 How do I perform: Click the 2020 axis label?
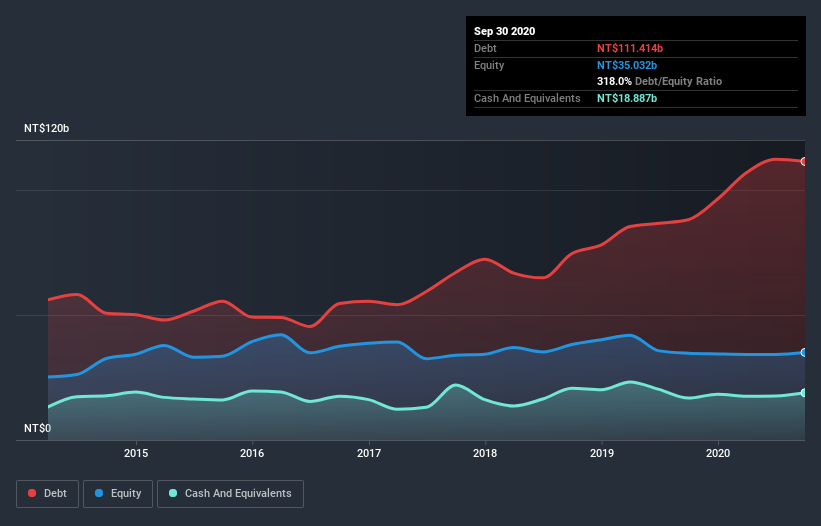point(718,453)
